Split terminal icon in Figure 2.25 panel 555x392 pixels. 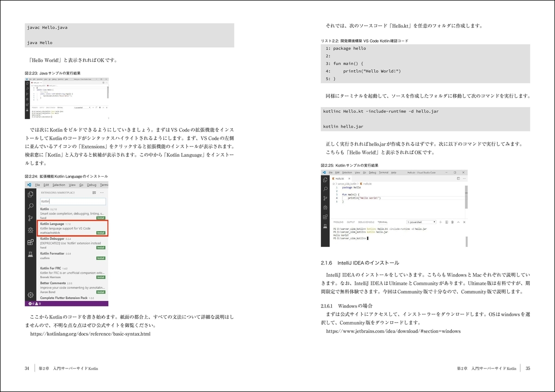[x=447, y=222]
